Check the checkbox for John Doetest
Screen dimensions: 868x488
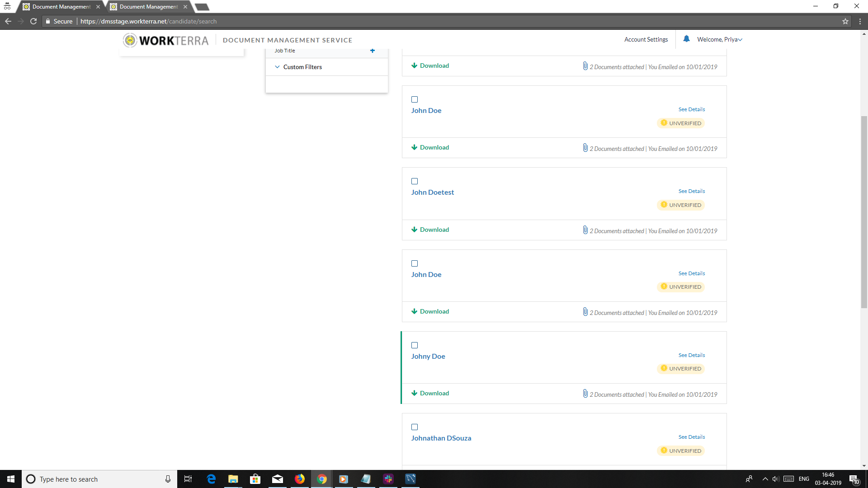(415, 181)
